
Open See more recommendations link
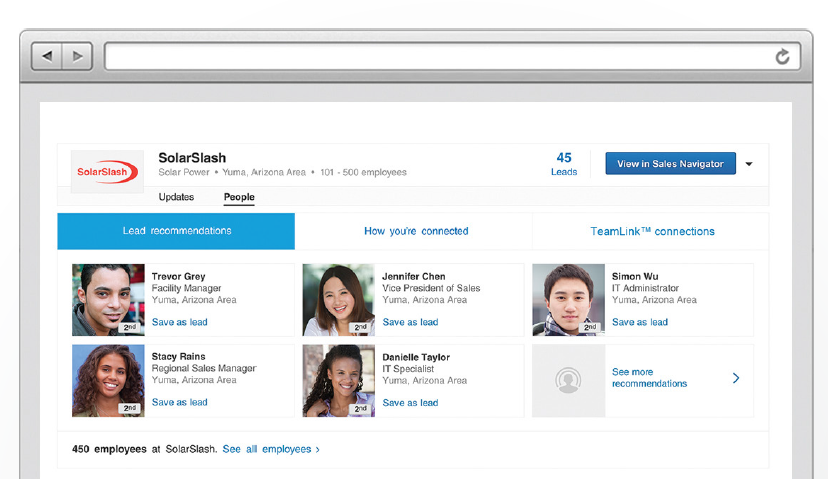(649, 378)
